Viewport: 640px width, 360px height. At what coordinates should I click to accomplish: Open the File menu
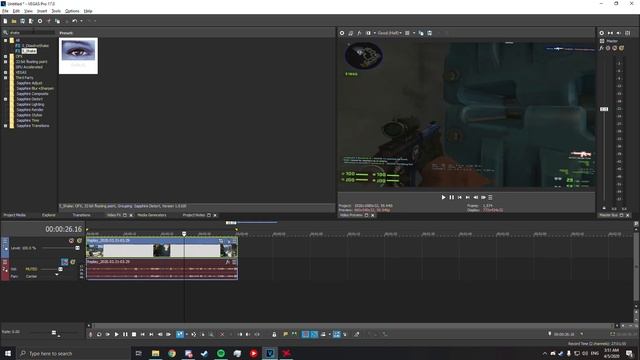click(x=5, y=11)
